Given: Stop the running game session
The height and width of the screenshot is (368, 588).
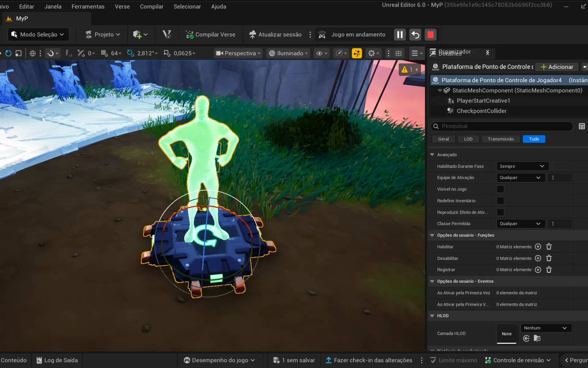Looking at the screenshot, I should 430,35.
